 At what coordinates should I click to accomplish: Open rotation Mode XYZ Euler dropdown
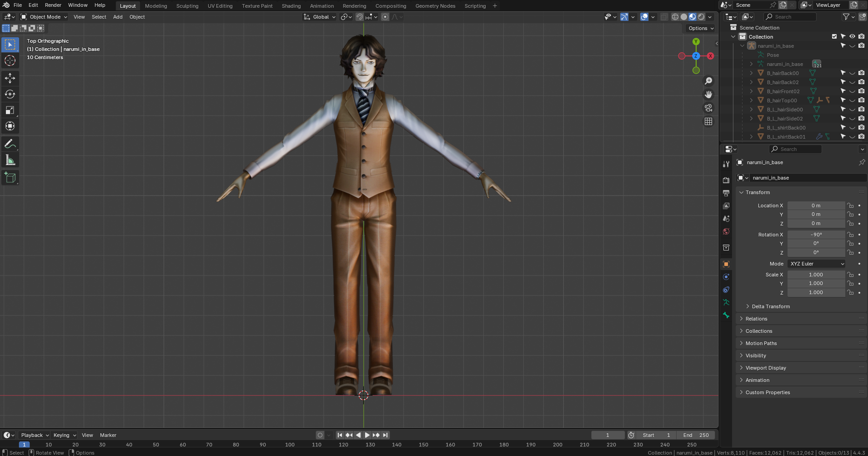coord(817,264)
